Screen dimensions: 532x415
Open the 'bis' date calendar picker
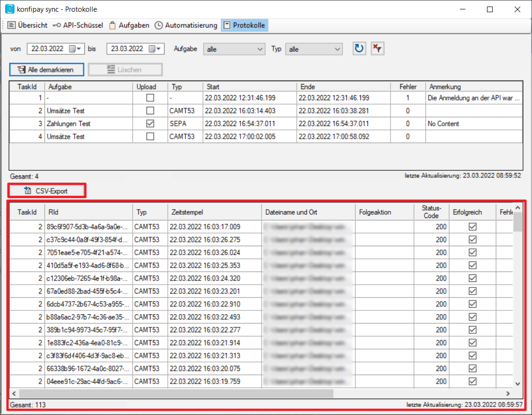pos(155,49)
